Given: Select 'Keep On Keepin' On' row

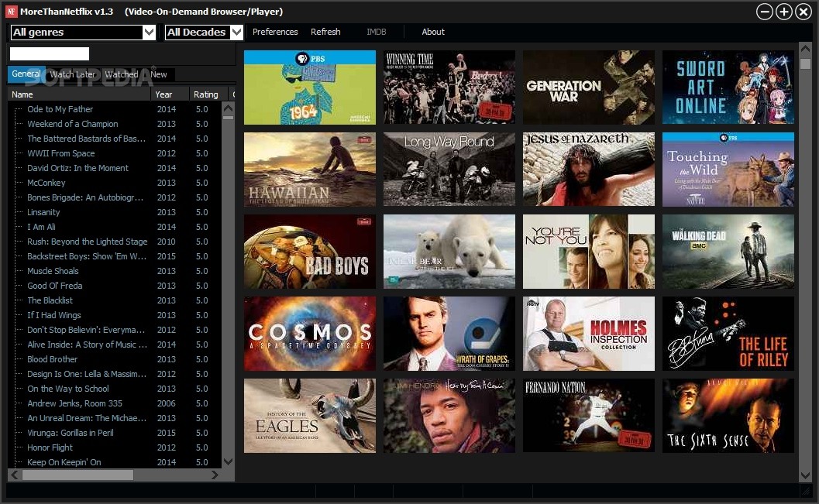Looking at the screenshot, I should click(x=115, y=462).
